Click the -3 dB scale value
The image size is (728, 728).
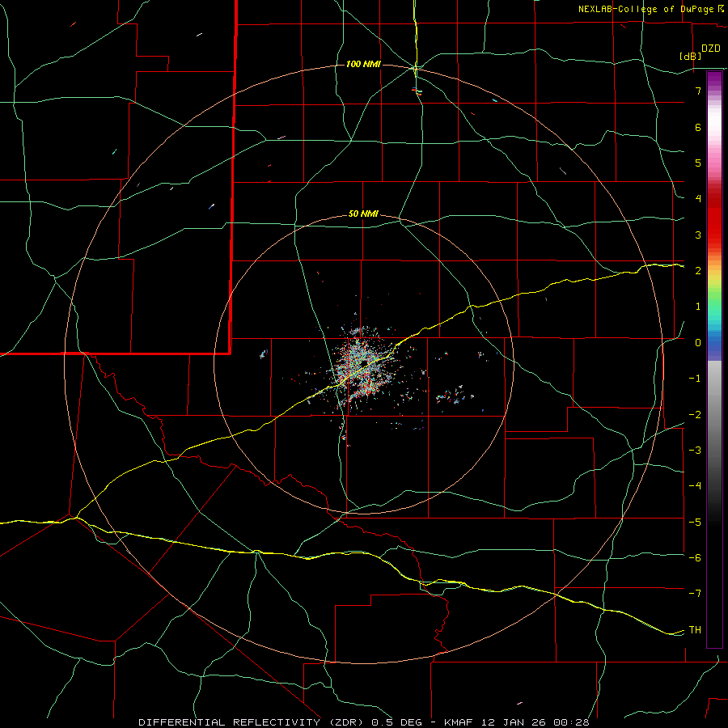(x=695, y=451)
